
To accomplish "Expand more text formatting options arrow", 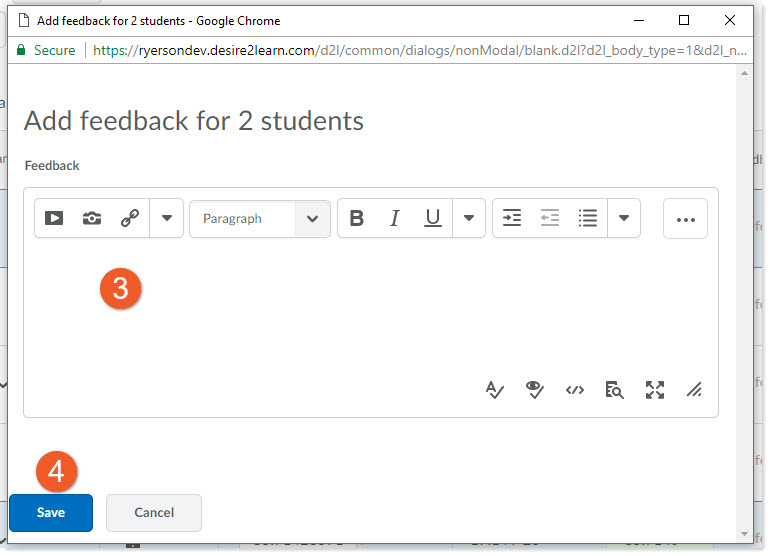I will (469, 218).
